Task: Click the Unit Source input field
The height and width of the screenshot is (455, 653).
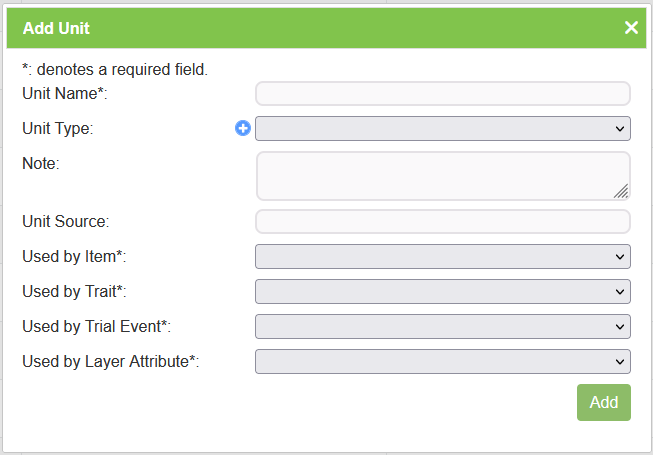Action: point(443,221)
